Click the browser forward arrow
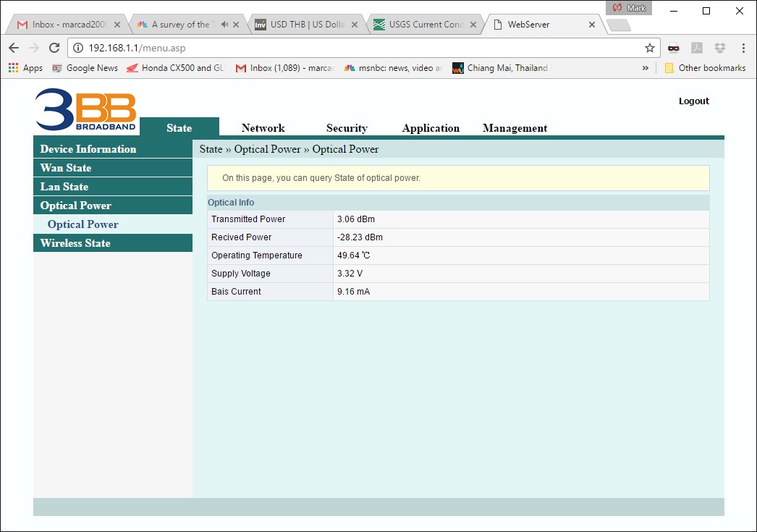Viewport: 757px width, 532px height. [34, 48]
